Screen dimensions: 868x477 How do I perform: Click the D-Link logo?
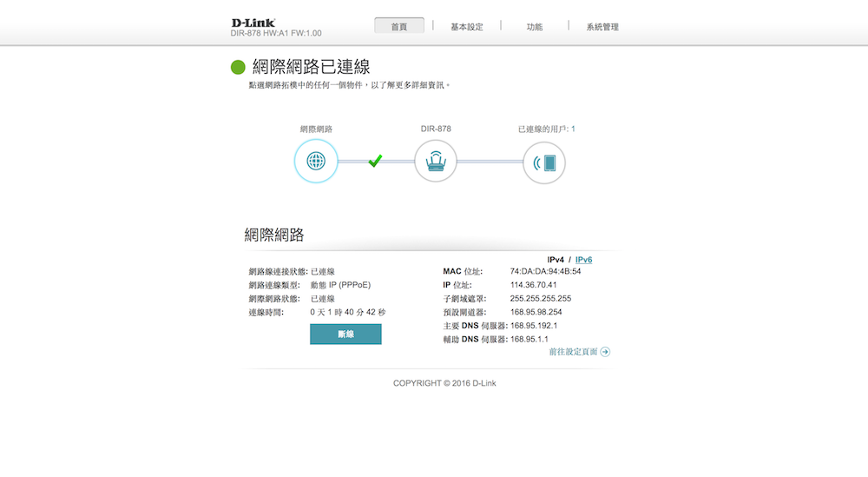pyautogui.click(x=253, y=23)
